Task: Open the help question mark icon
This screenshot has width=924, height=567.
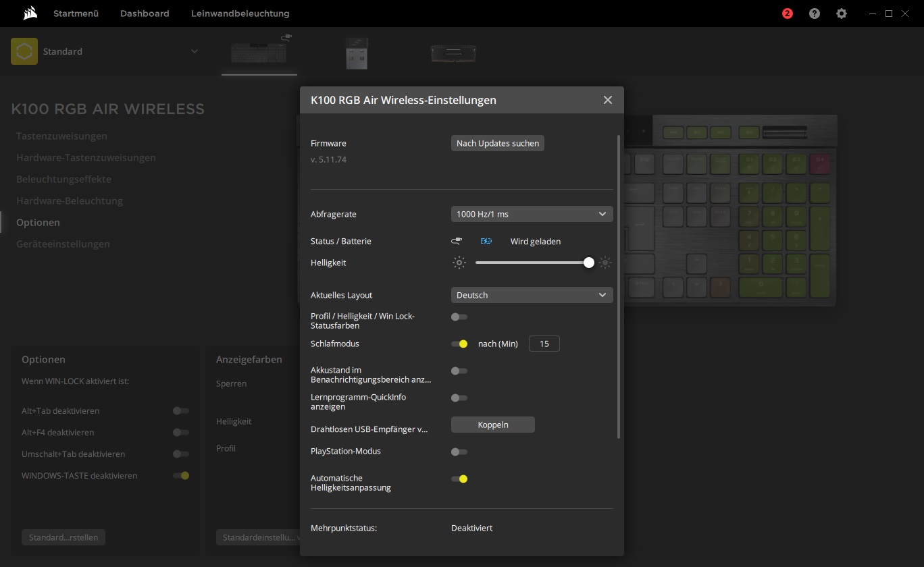Action: pos(815,13)
